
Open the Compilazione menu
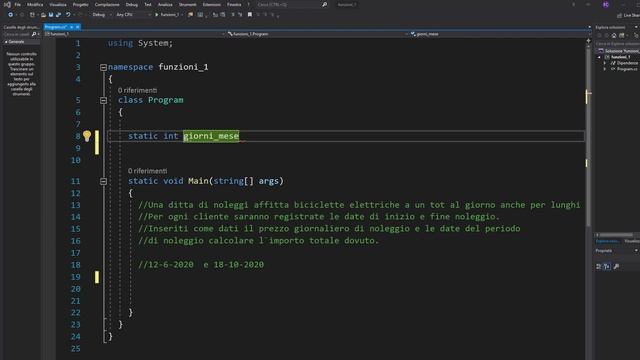[x=107, y=4]
